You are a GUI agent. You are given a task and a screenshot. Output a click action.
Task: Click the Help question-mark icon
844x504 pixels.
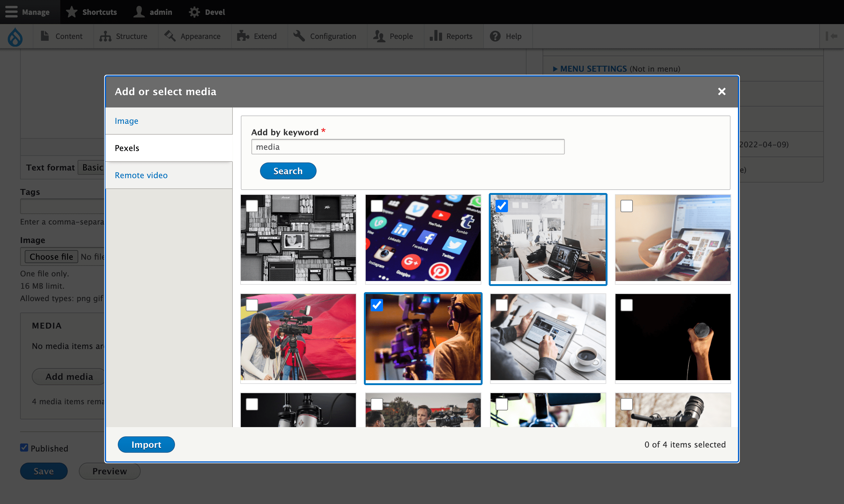495,36
